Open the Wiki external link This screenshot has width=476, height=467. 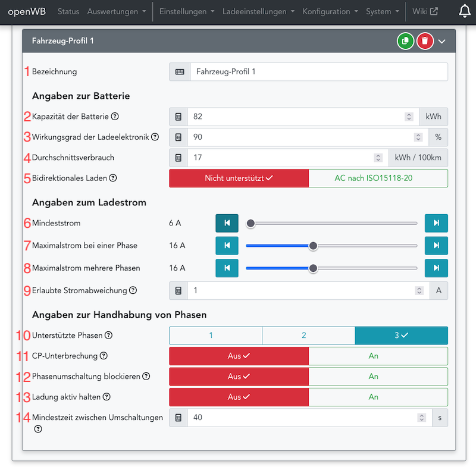click(425, 11)
